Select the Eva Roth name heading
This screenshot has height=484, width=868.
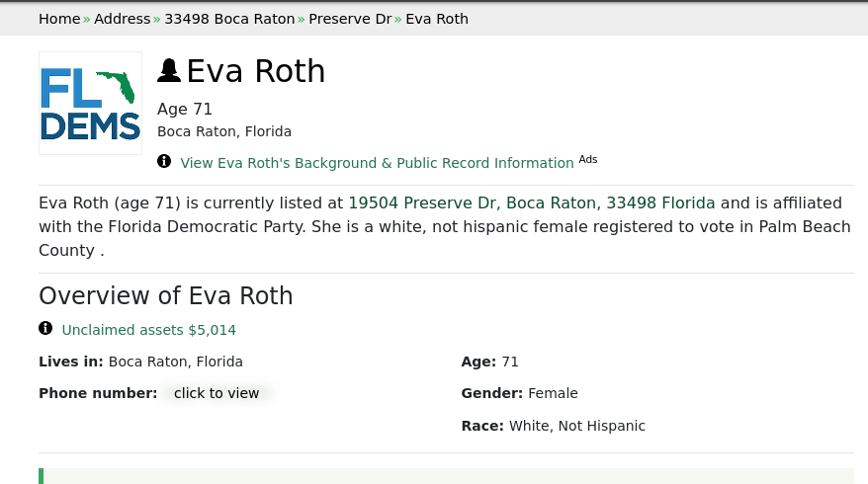pyautogui.click(x=256, y=71)
